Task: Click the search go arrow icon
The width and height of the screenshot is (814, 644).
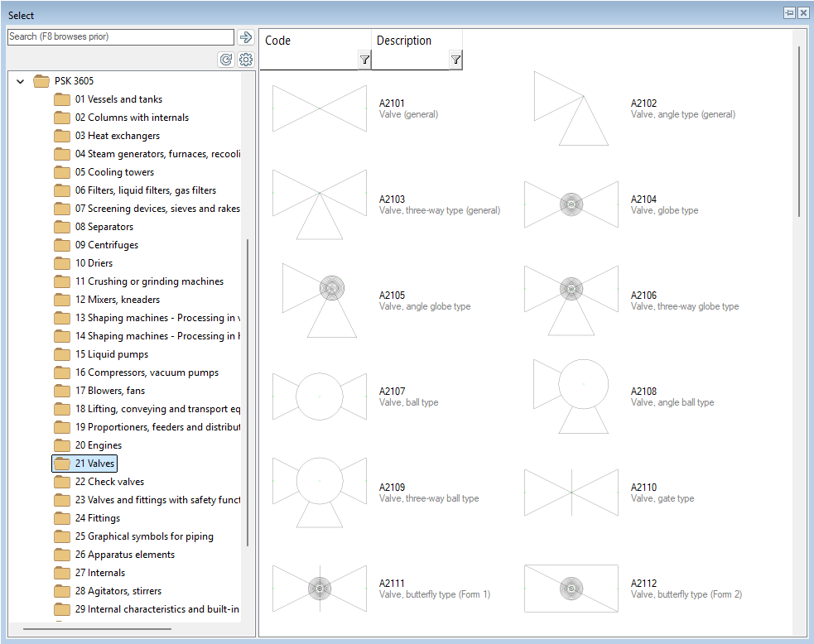Action: point(245,37)
